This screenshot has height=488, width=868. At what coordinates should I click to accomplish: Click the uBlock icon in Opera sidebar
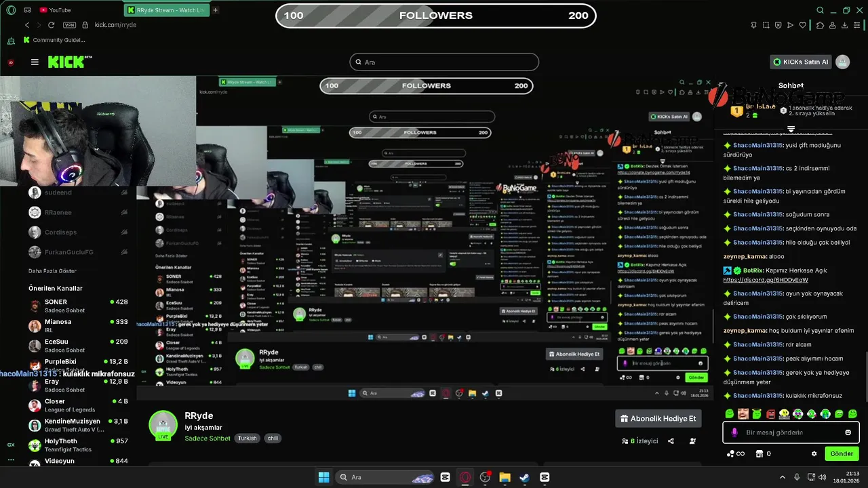11,62
